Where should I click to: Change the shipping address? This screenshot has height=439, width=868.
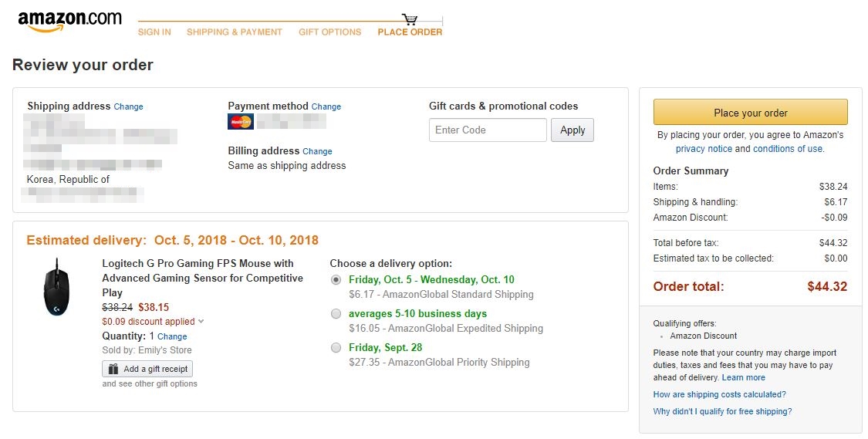pyautogui.click(x=128, y=107)
